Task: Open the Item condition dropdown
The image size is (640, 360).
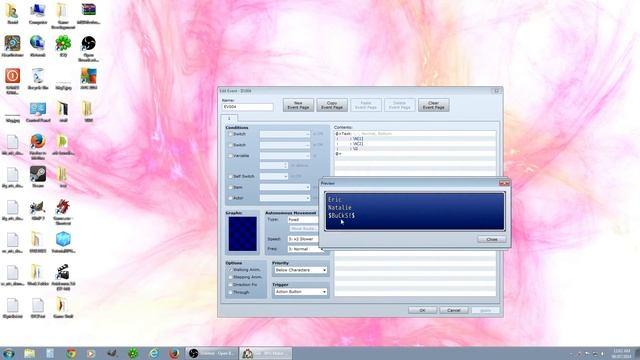Action: click(285, 187)
